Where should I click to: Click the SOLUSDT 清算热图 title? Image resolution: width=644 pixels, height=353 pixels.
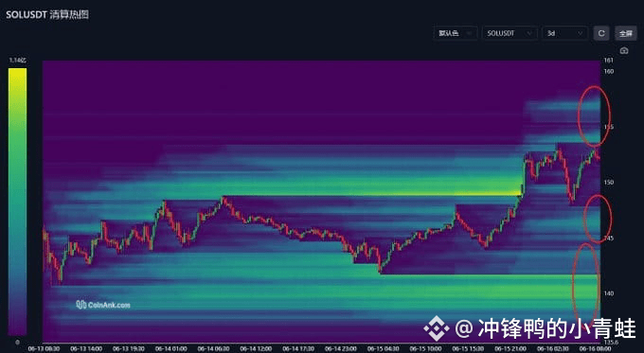click(x=47, y=15)
